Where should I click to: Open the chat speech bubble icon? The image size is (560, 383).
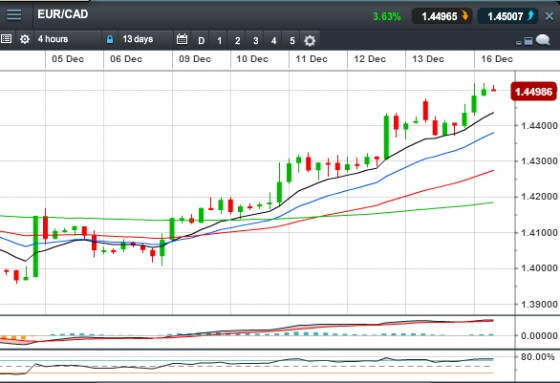tap(543, 40)
